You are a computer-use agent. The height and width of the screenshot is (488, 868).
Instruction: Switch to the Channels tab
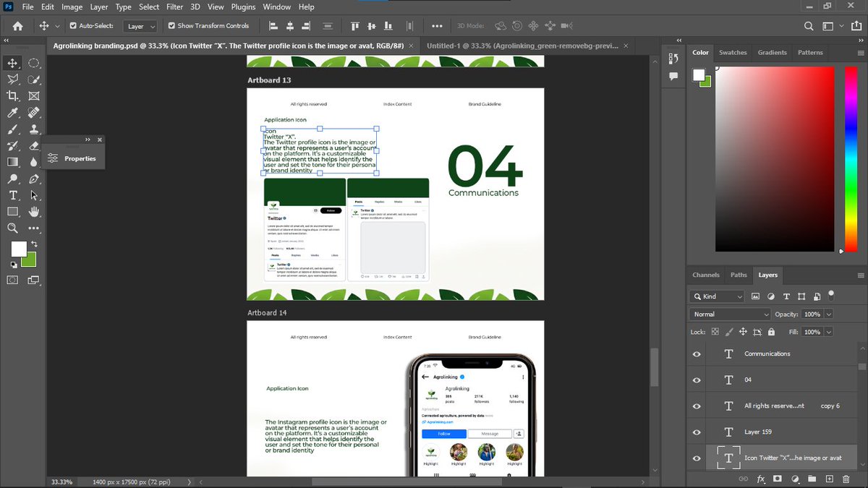tap(706, 275)
